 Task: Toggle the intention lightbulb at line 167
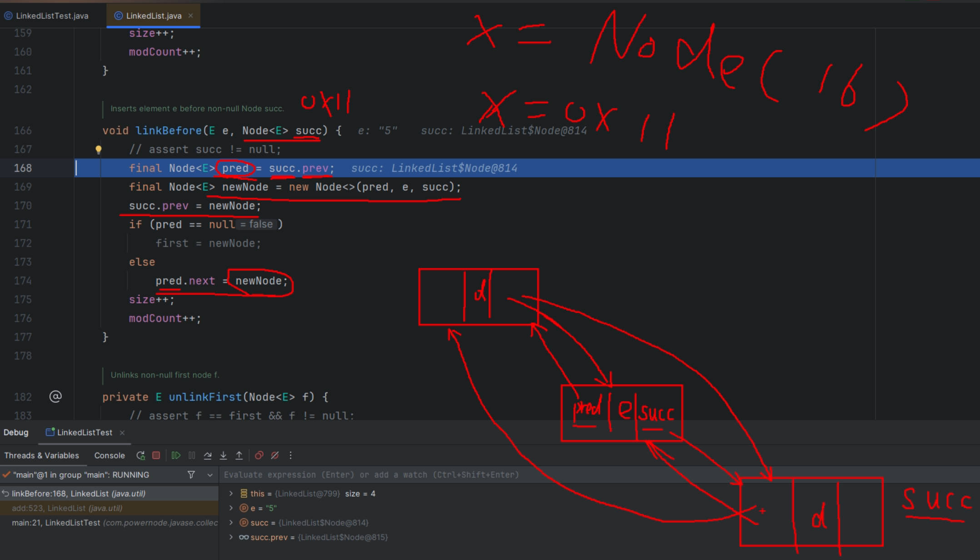tap(98, 149)
